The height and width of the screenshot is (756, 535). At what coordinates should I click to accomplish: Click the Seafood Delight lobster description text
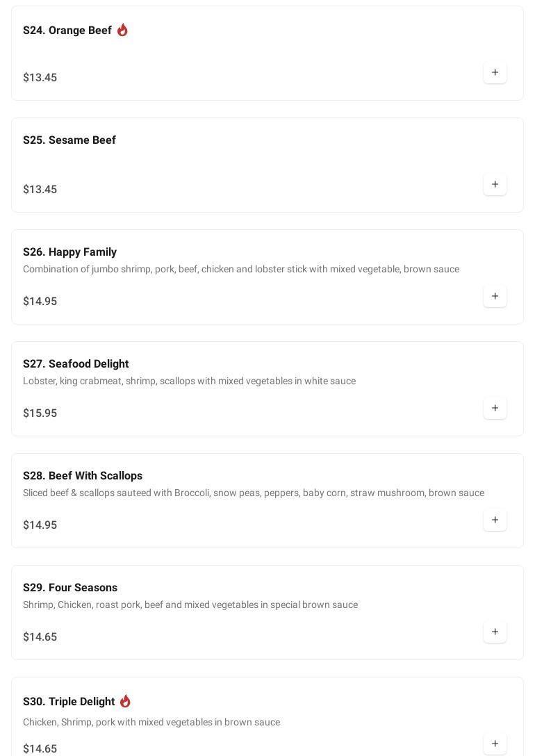190,381
